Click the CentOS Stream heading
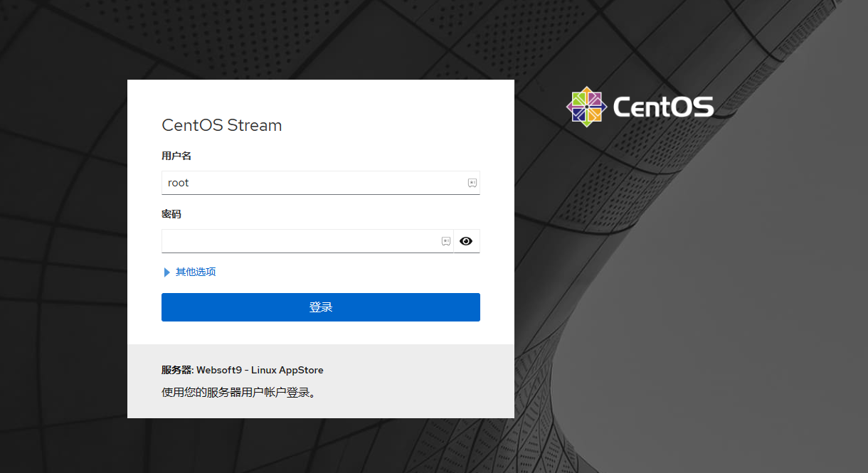The image size is (868, 473). click(221, 125)
